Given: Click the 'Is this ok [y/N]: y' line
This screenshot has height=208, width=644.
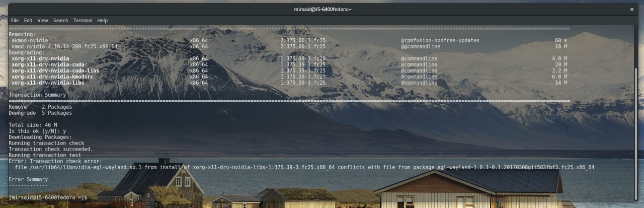Looking at the screenshot, I should pyautogui.click(x=37, y=131).
